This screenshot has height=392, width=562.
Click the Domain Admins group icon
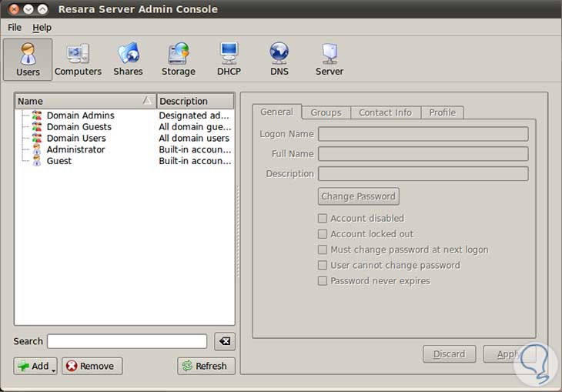point(36,116)
